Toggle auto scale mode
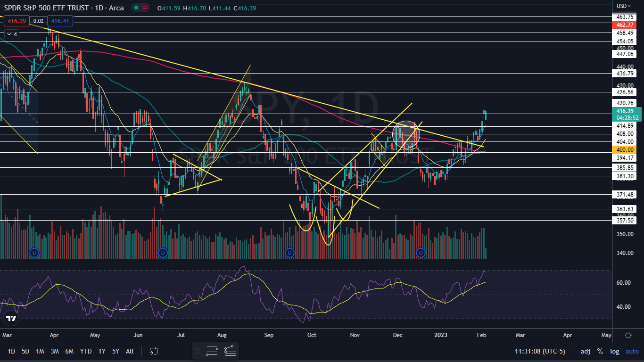Viewport: 644px width, 362px height. pyautogui.click(x=632, y=351)
